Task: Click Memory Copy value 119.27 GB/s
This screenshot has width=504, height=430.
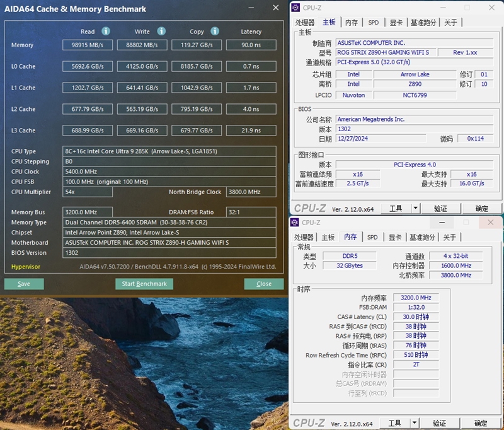Action: pyautogui.click(x=197, y=45)
